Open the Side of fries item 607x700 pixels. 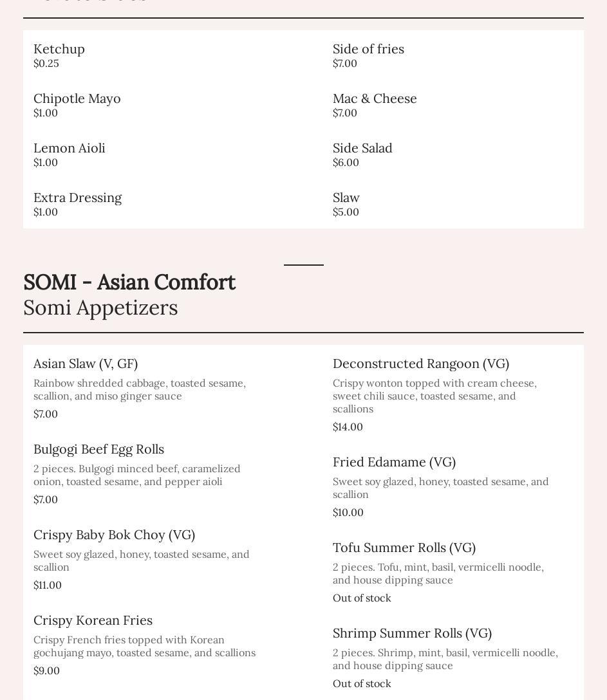click(x=368, y=49)
